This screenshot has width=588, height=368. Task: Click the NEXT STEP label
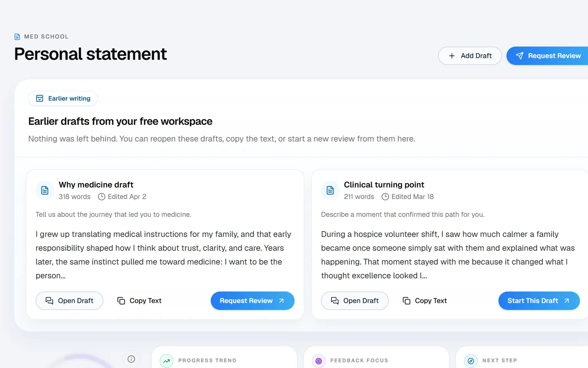(x=500, y=360)
